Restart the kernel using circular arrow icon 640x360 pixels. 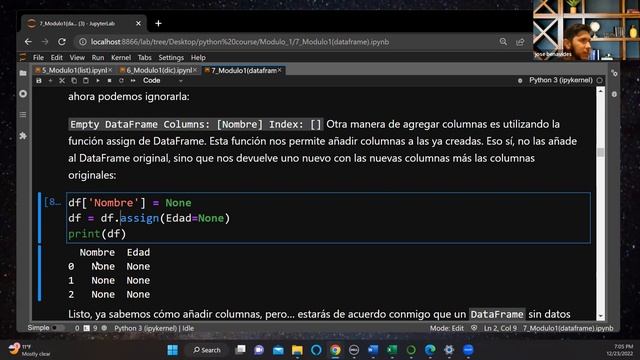121,81
